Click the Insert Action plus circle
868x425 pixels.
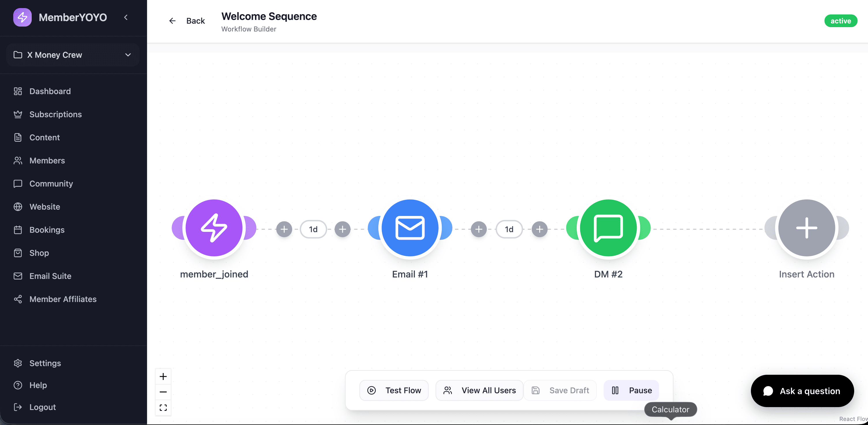pyautogui.click(x=807, y=228)
